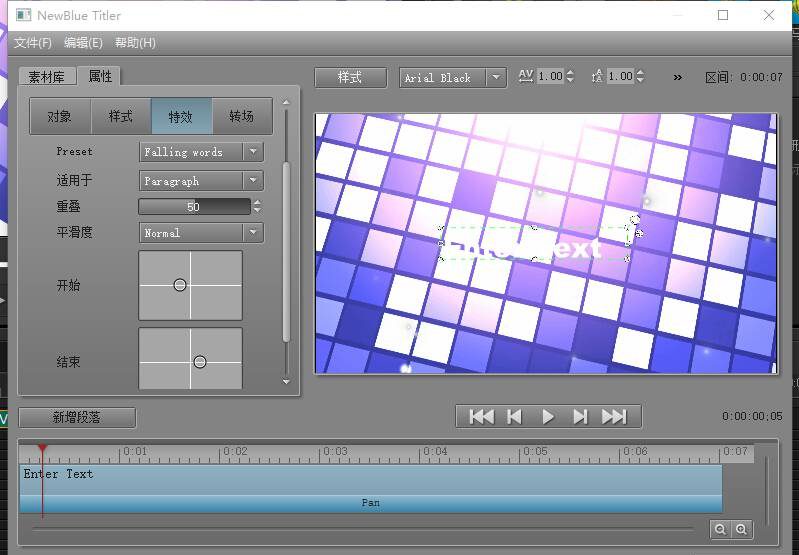The width and height of the screenshot is (799, 555).
Task: Open the 平滑度 Normal dropdown
Action: point(201,233)
